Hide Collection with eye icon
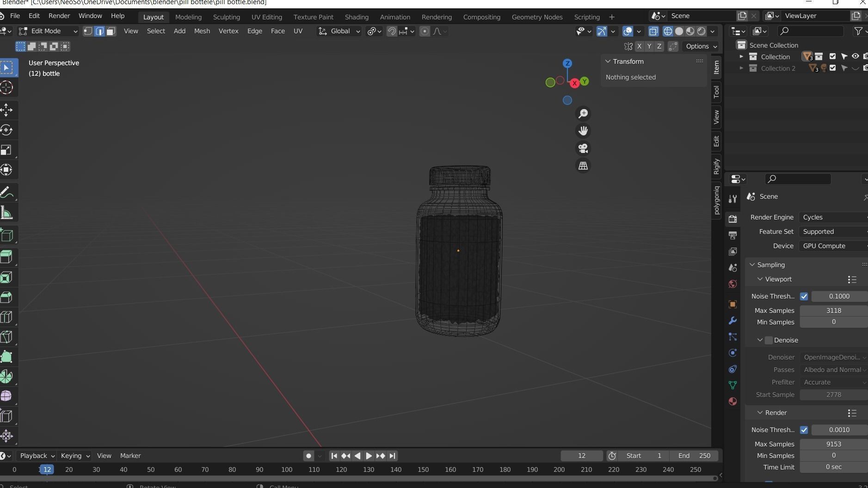This screenshot has height=488, width=868. click(x=855, y=56)
